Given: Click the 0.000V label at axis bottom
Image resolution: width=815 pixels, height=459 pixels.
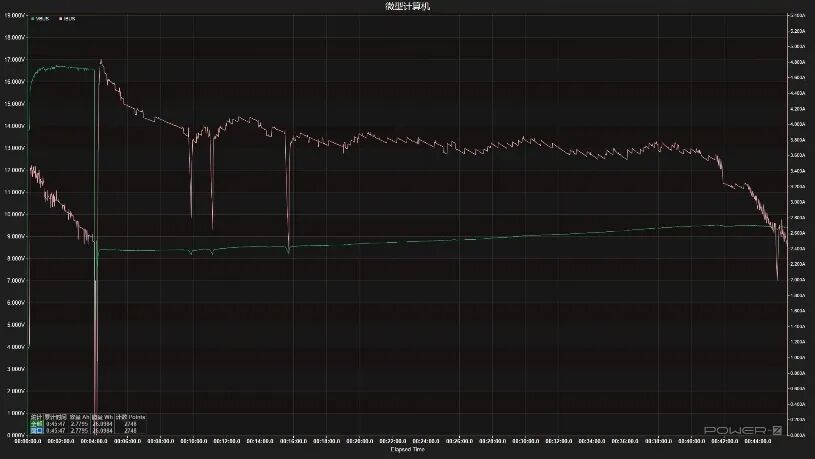Looking at the screenshot, I should (14, 435).
